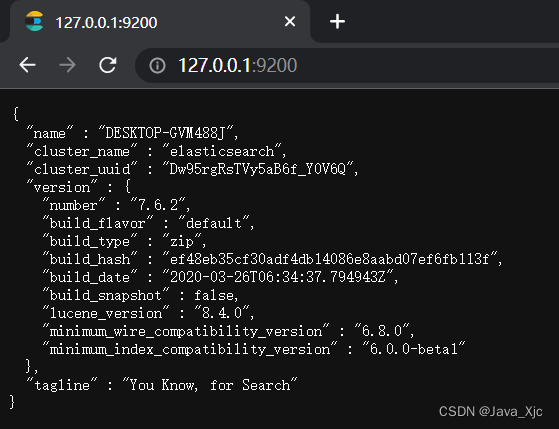Click the cluster_name value "elasticsearch"
559x429 pixels.
pos(222,151)
